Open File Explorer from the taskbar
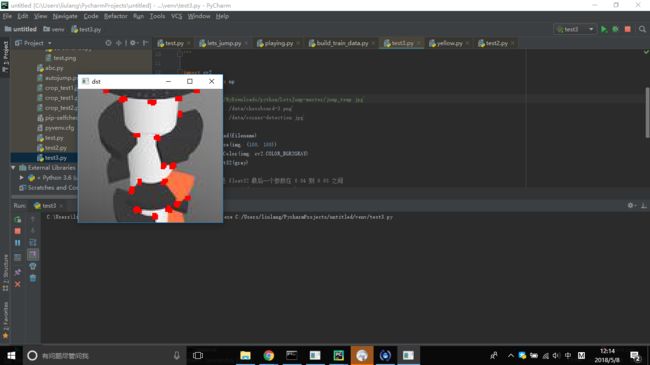The height and width of the screenshot is (365, 650). click(x=245, y=355)
